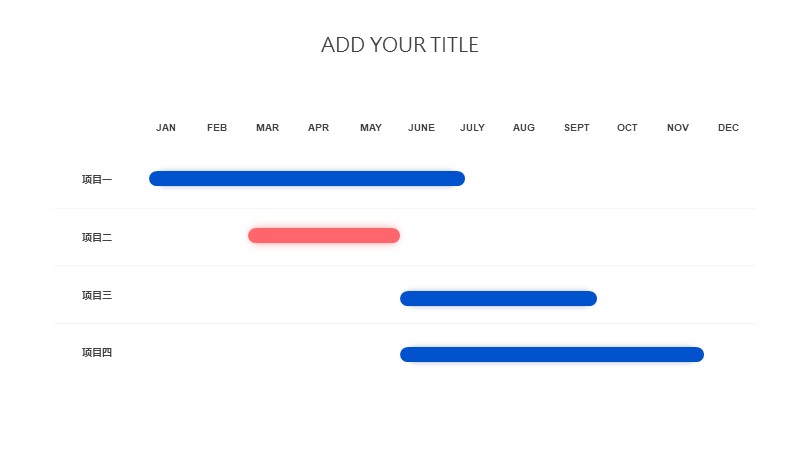Click the MAY month label
Screen dimensions: 800x450
371,128
